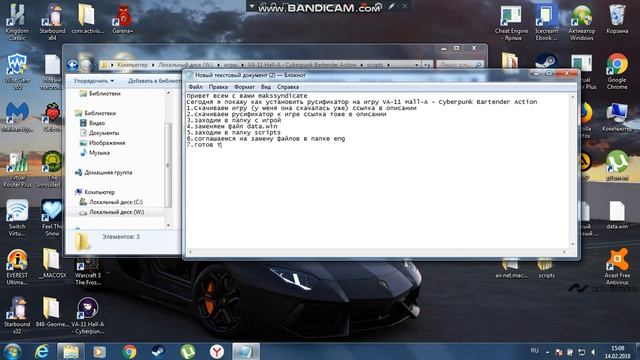
Task: Select the Starbound x64 desktop icon
Action: (x=52, y=22)
